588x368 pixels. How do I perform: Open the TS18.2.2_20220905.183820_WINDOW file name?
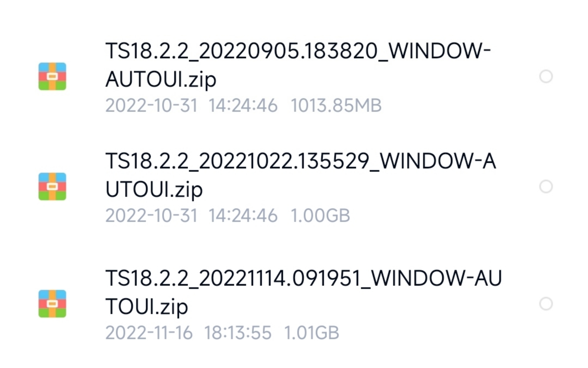pyautogui.click(x=298, y=65)
